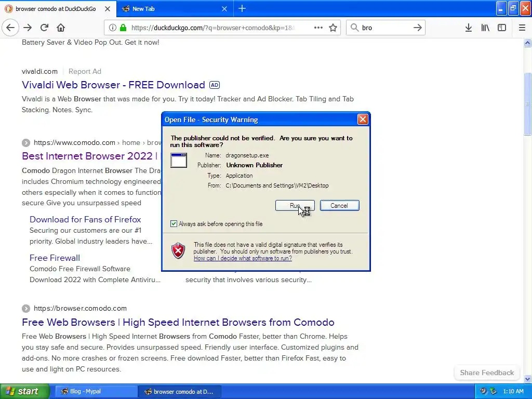Viewport: 532px width, 399px height.
Task: Click second system tray icon near clock
Action: pos(494,391)
